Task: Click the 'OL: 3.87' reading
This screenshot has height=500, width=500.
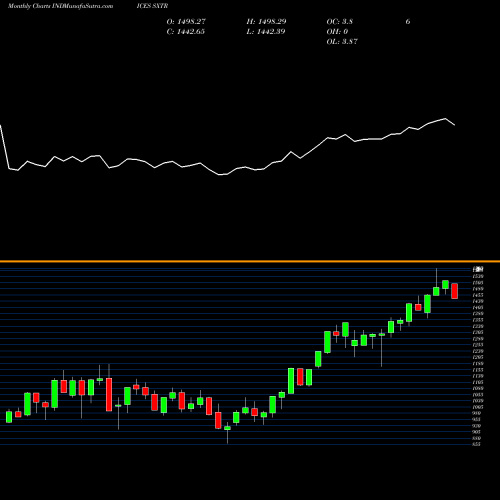Action: pos(342,42)
